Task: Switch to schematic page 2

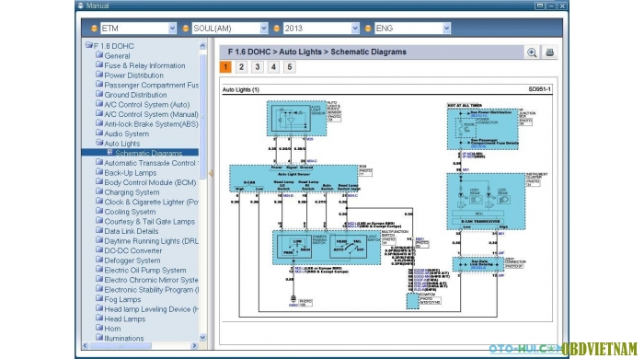Action: (x=241, y=67)
